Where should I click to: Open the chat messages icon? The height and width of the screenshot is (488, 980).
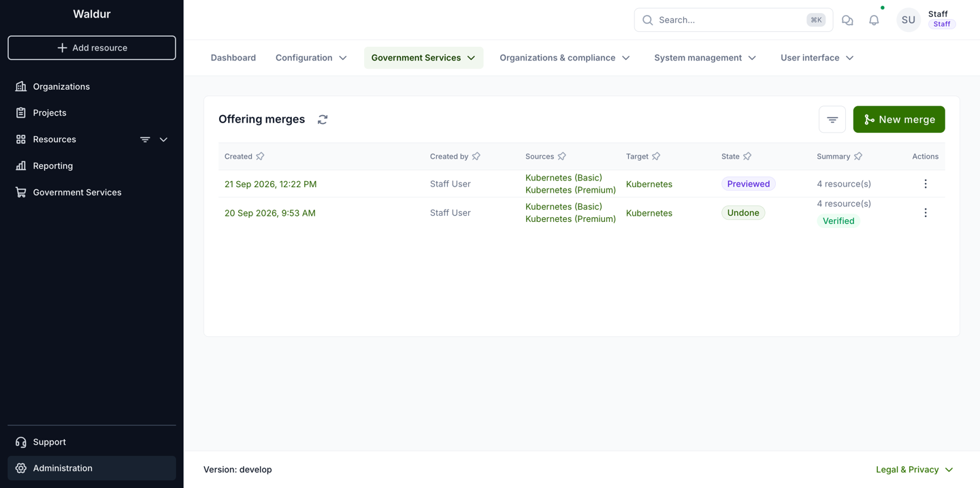click(847, 20)
